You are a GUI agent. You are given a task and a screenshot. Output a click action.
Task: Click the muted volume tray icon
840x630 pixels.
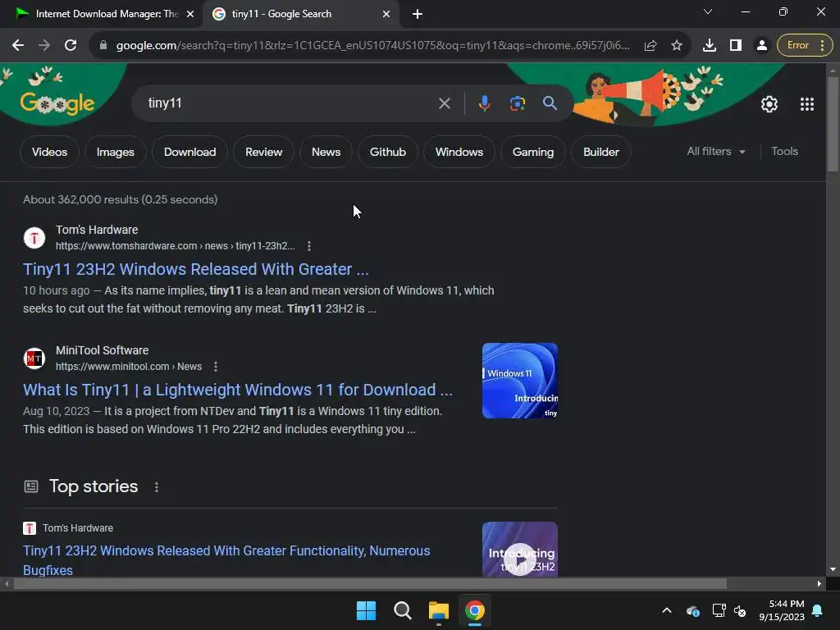[741, 610]
